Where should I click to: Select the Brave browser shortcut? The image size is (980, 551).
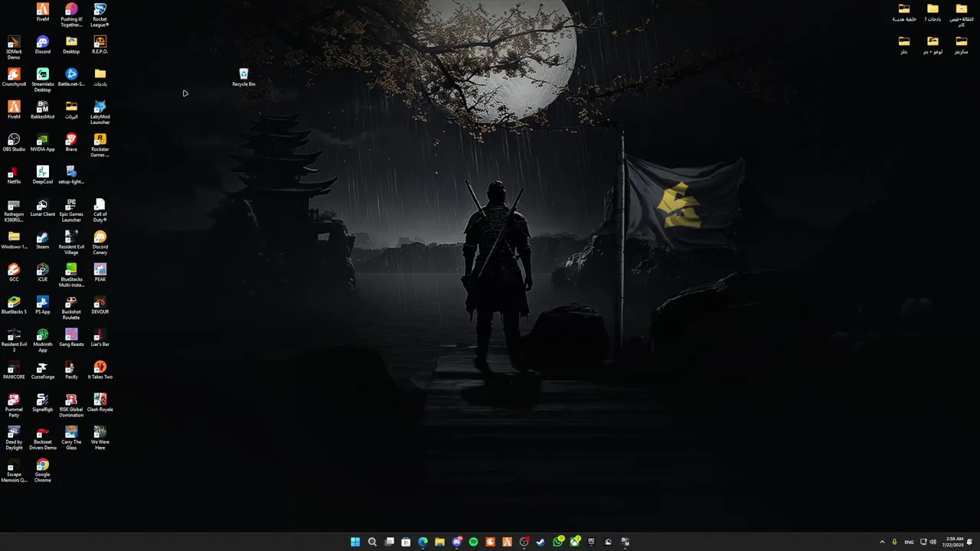71,142
